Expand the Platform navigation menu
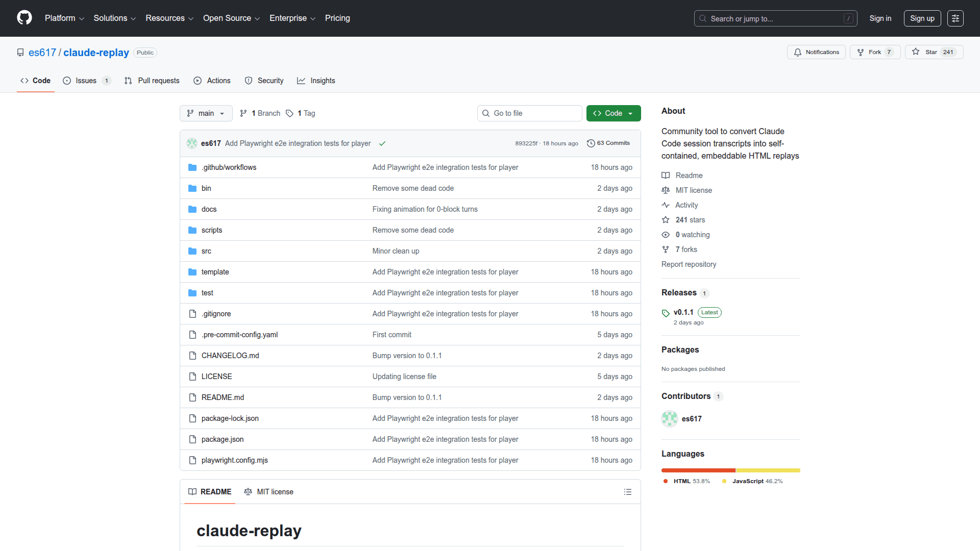 click(x=64, y=18)
